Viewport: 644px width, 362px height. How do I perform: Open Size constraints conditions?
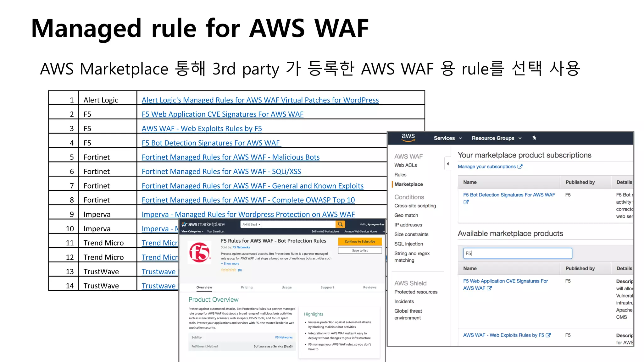(411, 234)
